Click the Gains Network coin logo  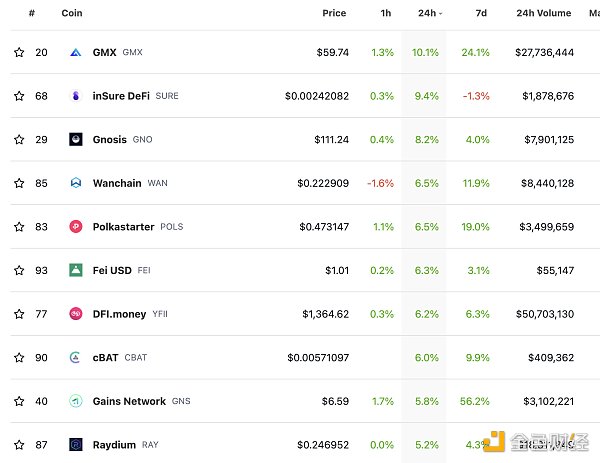[75, 401]
